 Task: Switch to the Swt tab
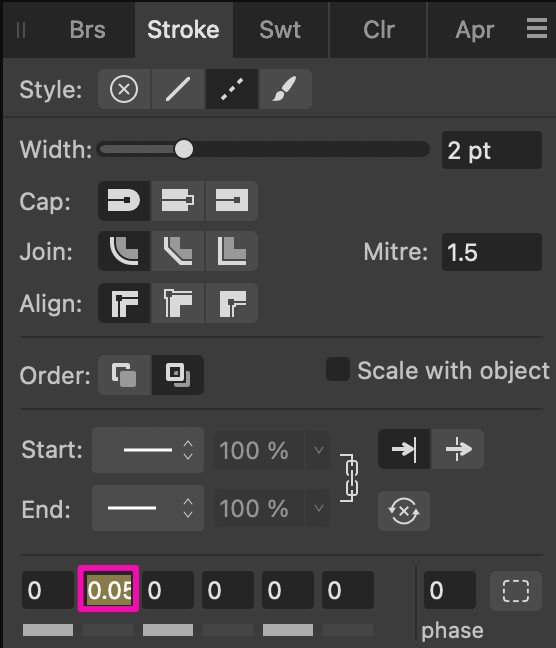(280, 30)
